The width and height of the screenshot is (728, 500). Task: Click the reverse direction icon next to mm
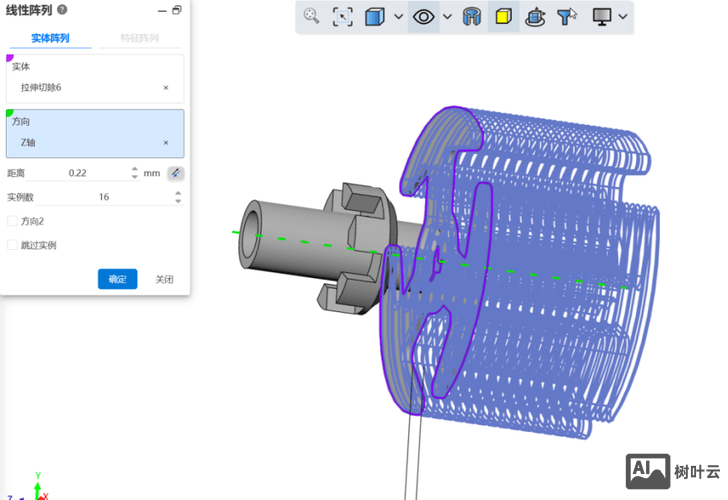point(175,173)
